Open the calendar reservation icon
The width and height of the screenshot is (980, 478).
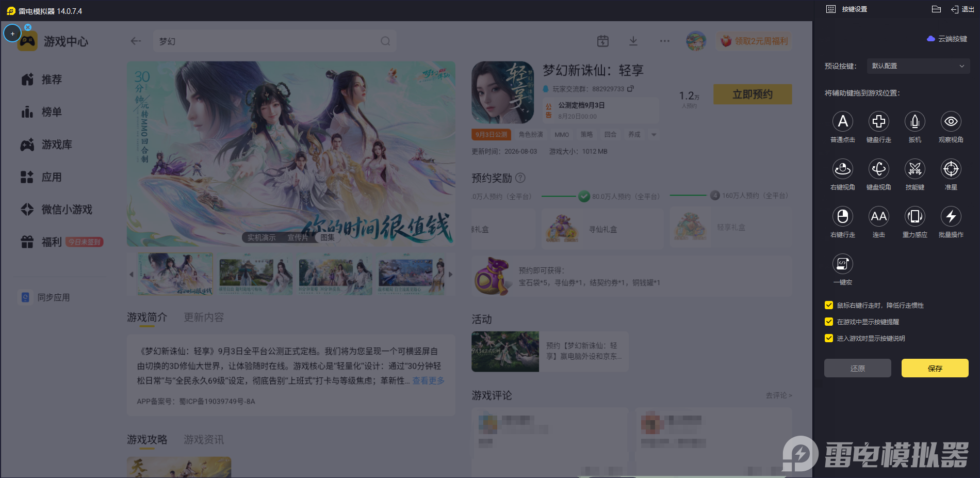pyautogui.click(x=603, y=41)
